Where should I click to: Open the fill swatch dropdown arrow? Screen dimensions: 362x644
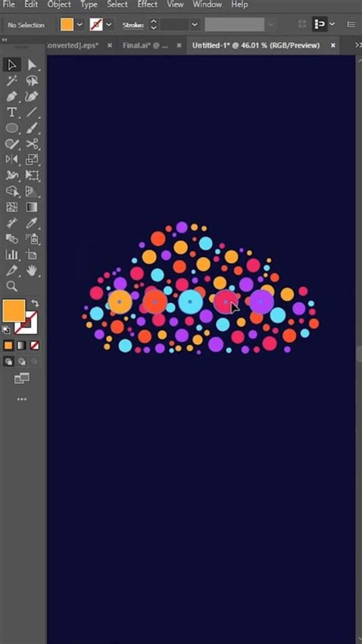(x=79, y=25)
